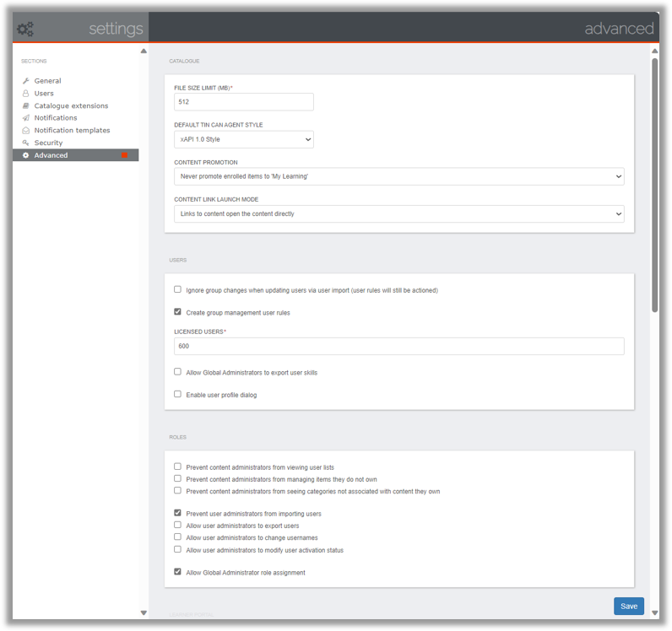Image resolution: width=672 pixels, height=631 pixels.
Task: Select the Advanced section
Action: pyautogui.click(x=75, y=154)
